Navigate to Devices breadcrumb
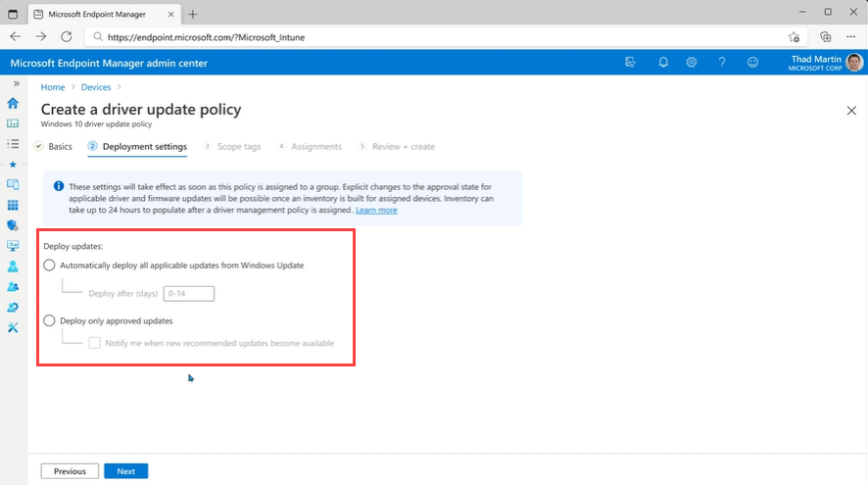The height and width of the screenshot is (485, 868). click(96, 87)
